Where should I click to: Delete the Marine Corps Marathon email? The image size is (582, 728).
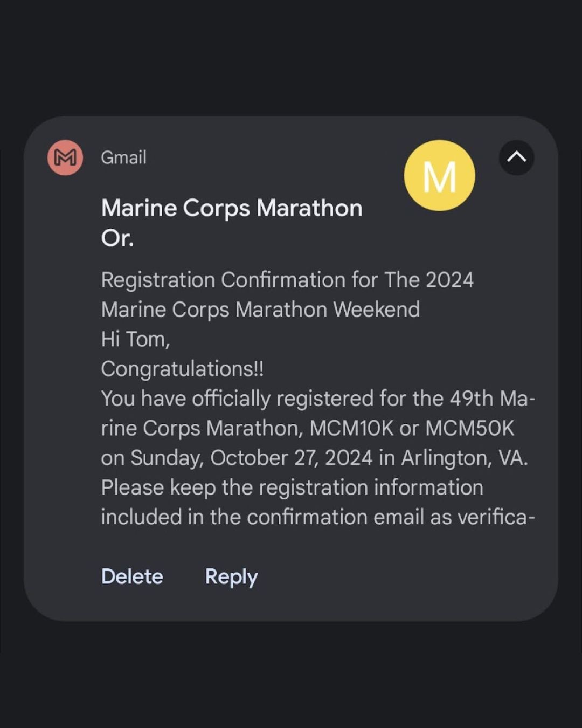coord(132,576)
